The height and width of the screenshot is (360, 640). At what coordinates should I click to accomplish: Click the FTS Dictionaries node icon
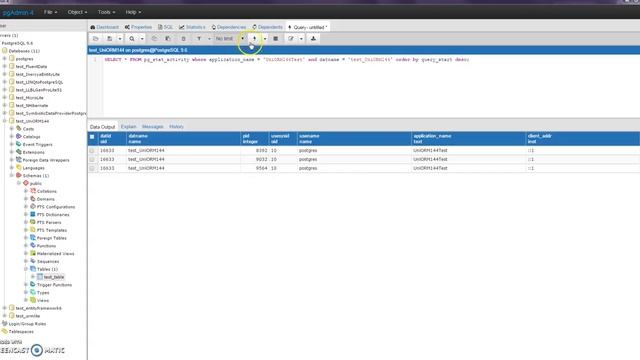pyautogui.click(x=33, y=214)
